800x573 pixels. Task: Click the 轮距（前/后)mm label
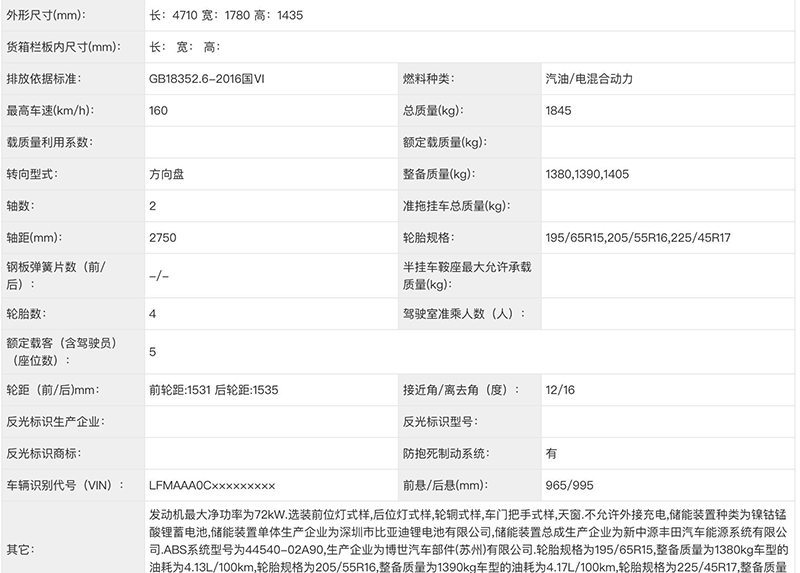pyautogui.click(x=53, y=390)
